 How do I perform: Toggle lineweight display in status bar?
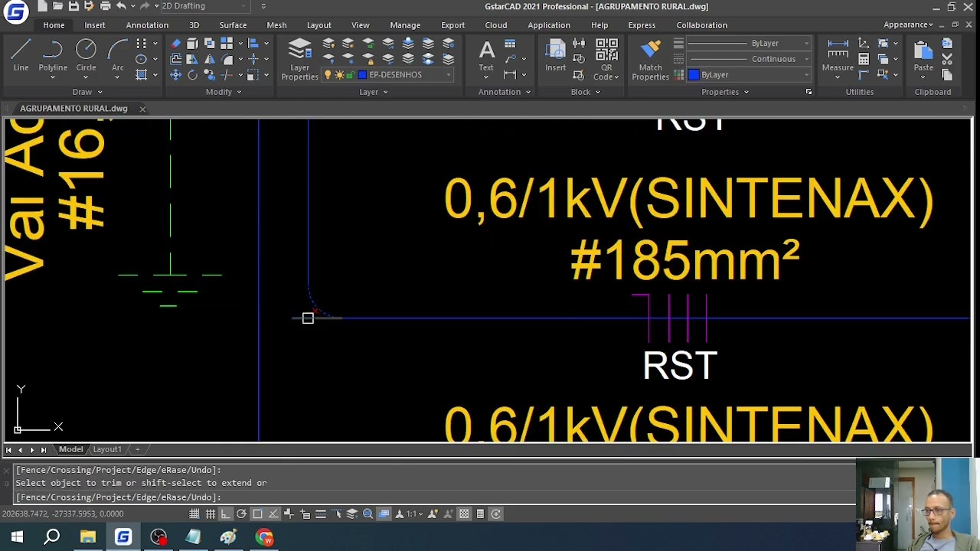click(x=321, y=514)
